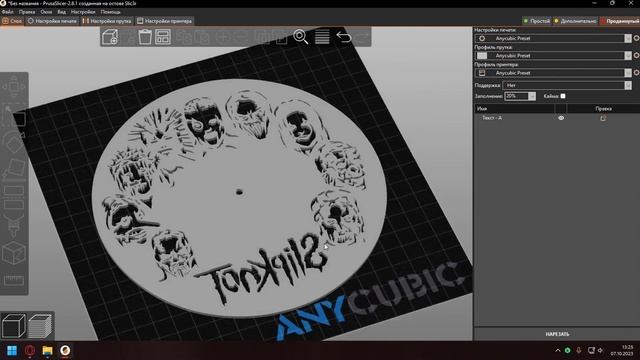Screen dimensions: 640x360
Task: Select the cube gizmo above the ruler
Action: click(x=14, y=253)
